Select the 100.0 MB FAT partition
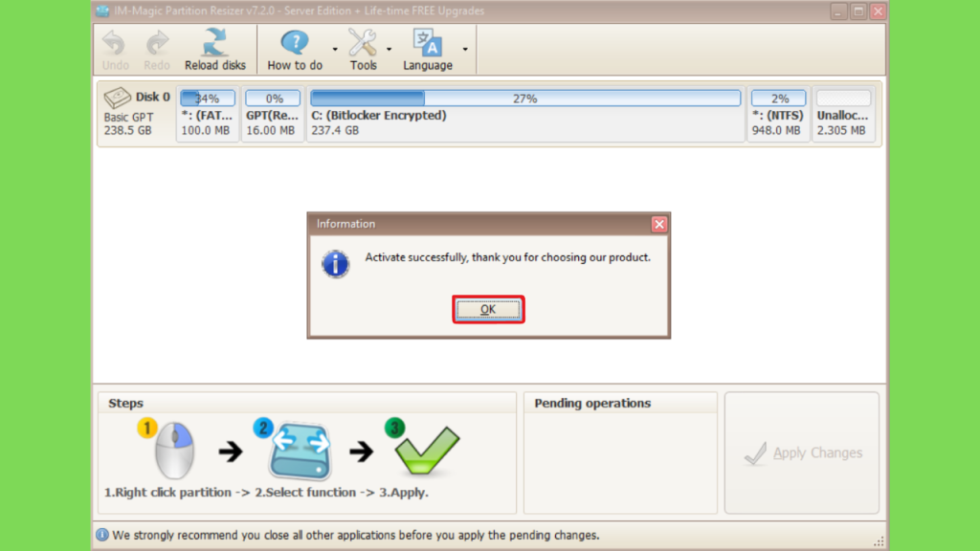The height and width of the screenshot is (551, 980). tap(208, 114)
